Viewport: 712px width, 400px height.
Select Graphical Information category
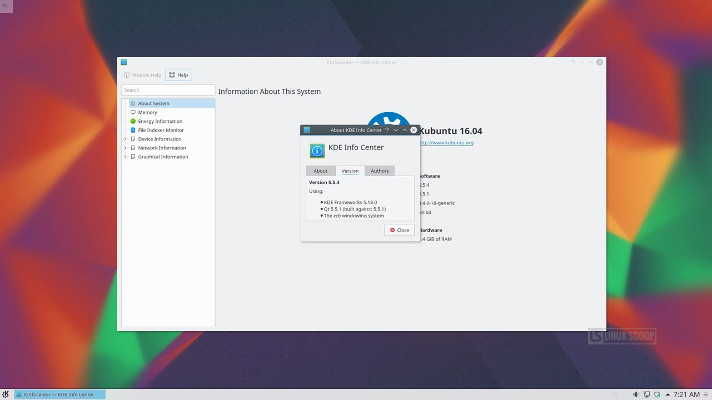tap(163, 157)
